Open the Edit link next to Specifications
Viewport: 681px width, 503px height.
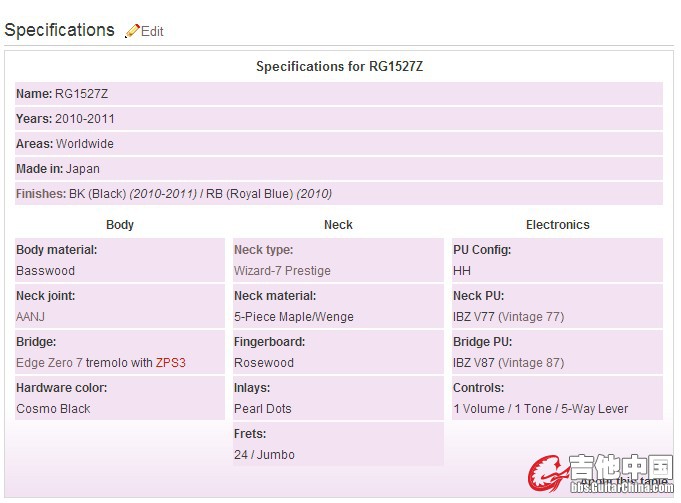[x=152, y=31]
